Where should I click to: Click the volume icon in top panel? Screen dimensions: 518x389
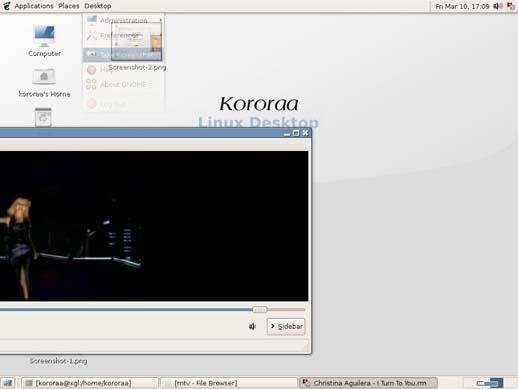coord(498,6)
